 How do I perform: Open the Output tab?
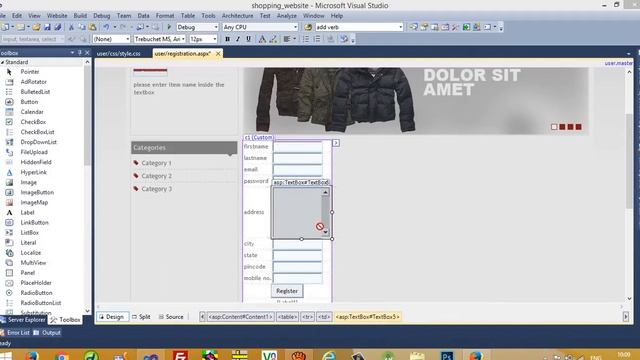pyautogui.click(x=47, y=333)
